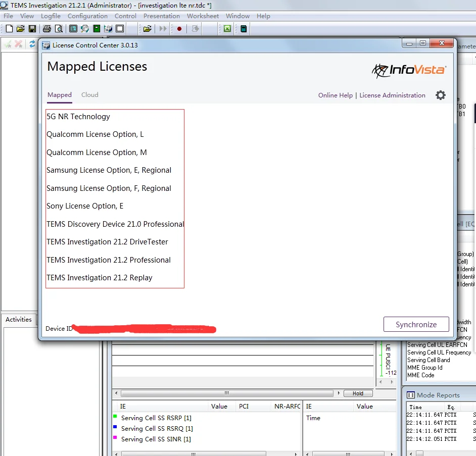Image resolution: width=476 pixels, height=456 pixels.
Task: Start recording with the red dot icon
Action: [x=179, y=29]
